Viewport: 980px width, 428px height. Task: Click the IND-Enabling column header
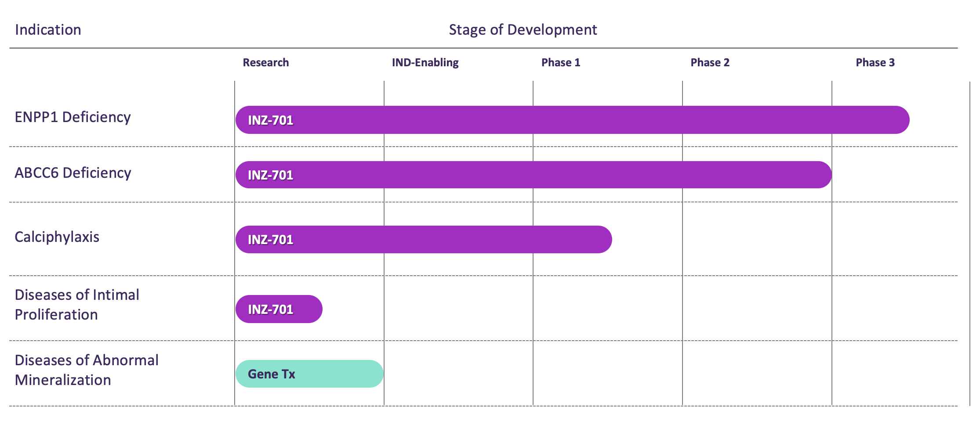[x=425, y=62]
